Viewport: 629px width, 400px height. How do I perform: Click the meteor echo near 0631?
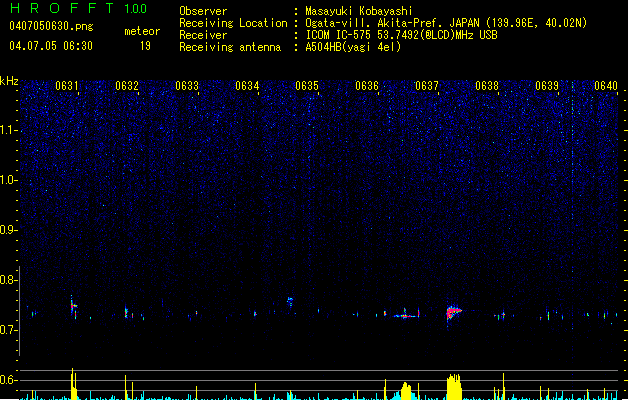tap(73, 308)
